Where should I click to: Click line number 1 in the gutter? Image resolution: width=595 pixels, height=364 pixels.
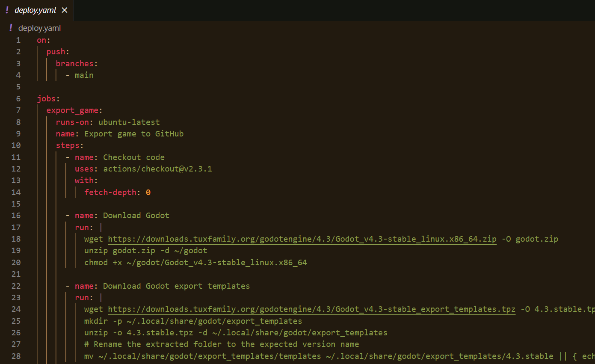(x=18, y=40)
